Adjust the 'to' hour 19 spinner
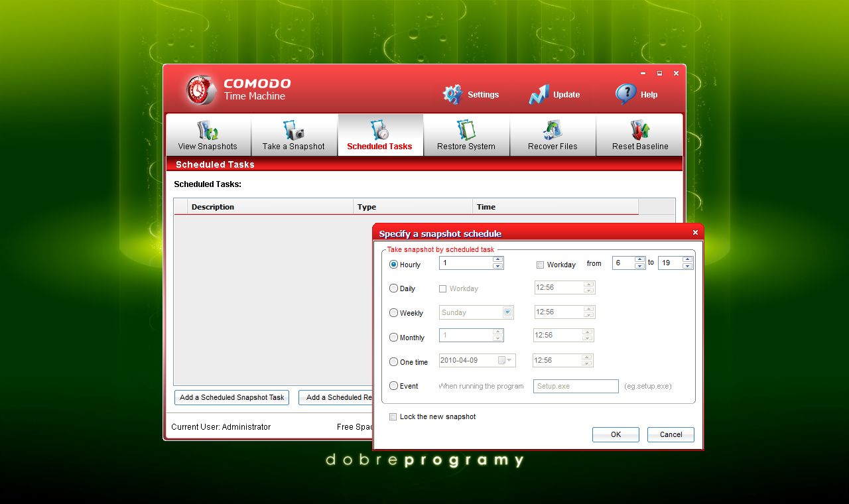The image size is (849, 504). pyautogui.click(x=687, y=263)
